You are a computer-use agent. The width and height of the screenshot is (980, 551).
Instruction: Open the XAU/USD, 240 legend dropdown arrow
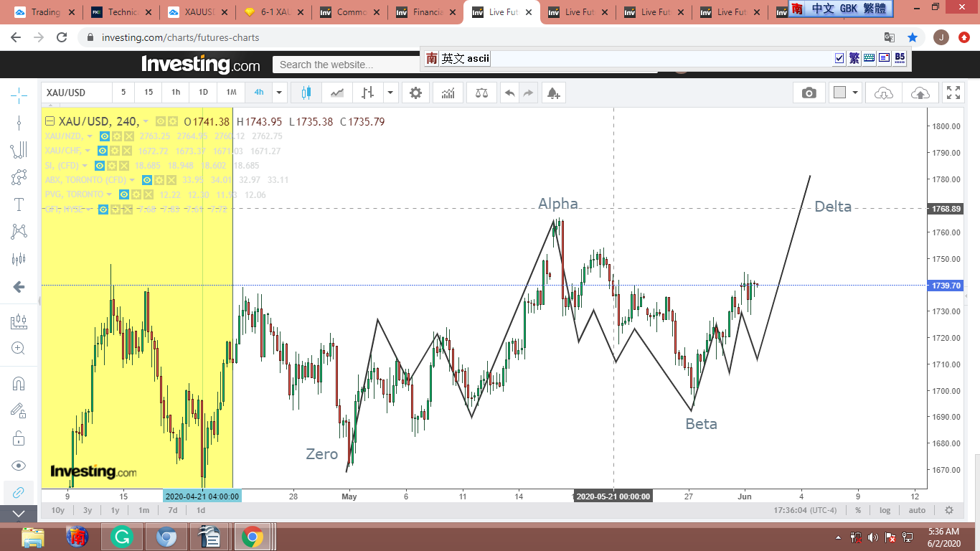(146, 122)
